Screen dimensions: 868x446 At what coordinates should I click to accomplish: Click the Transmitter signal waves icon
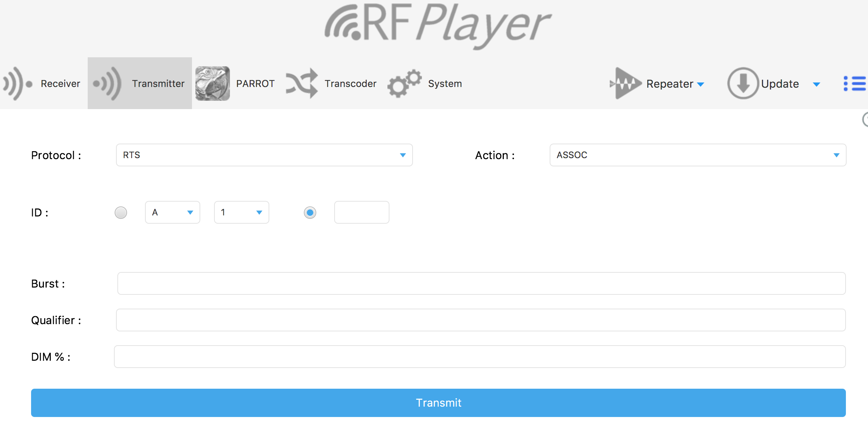point(107,84)
